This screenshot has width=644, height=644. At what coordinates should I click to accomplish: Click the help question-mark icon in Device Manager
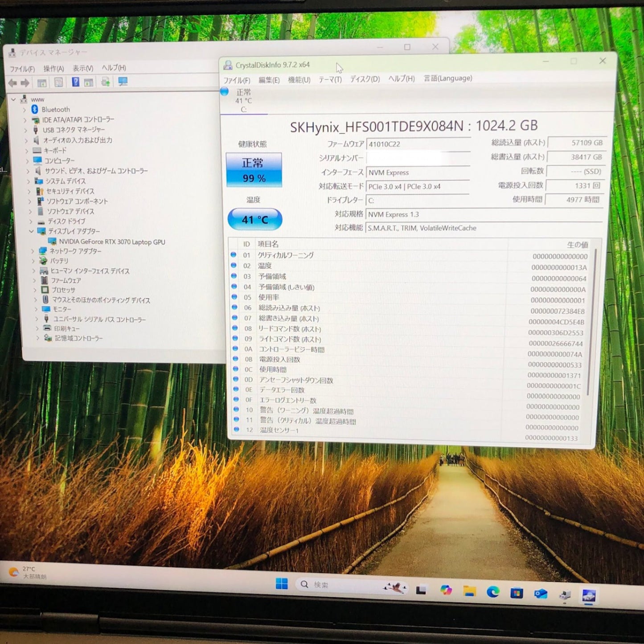click(x=75, y=82)
